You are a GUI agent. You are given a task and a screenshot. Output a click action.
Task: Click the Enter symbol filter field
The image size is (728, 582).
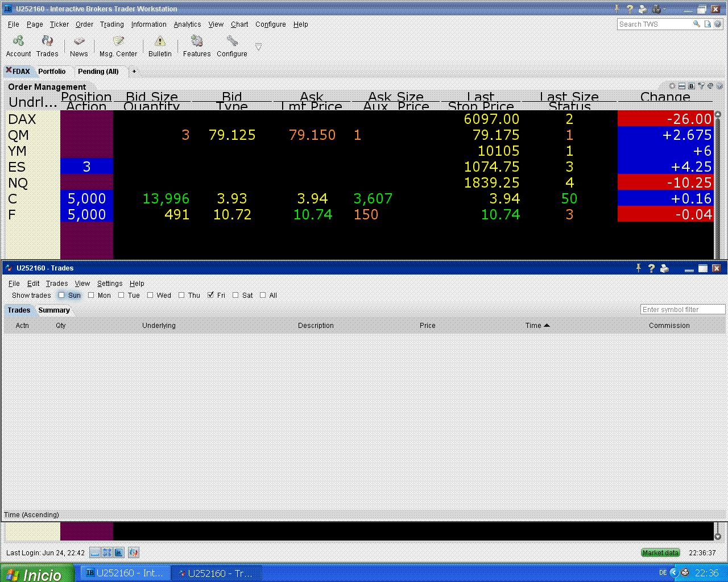pyautogui.click(x=682, y=309)
